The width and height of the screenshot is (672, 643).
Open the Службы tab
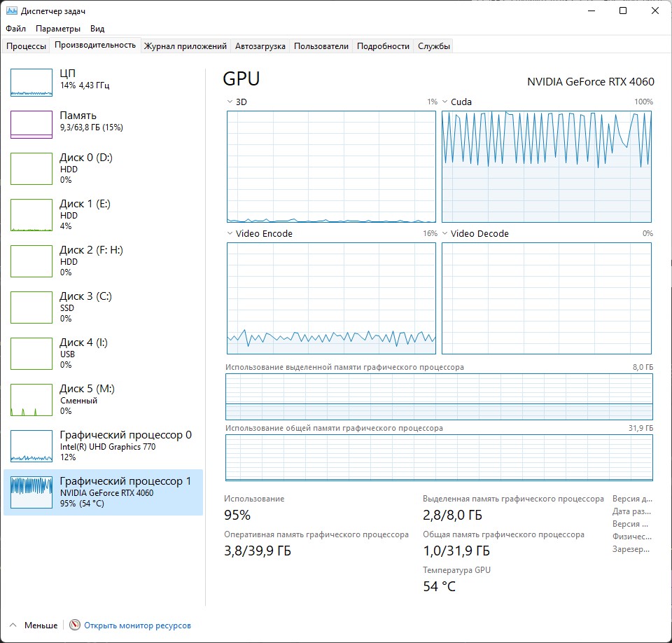[434, 46]
